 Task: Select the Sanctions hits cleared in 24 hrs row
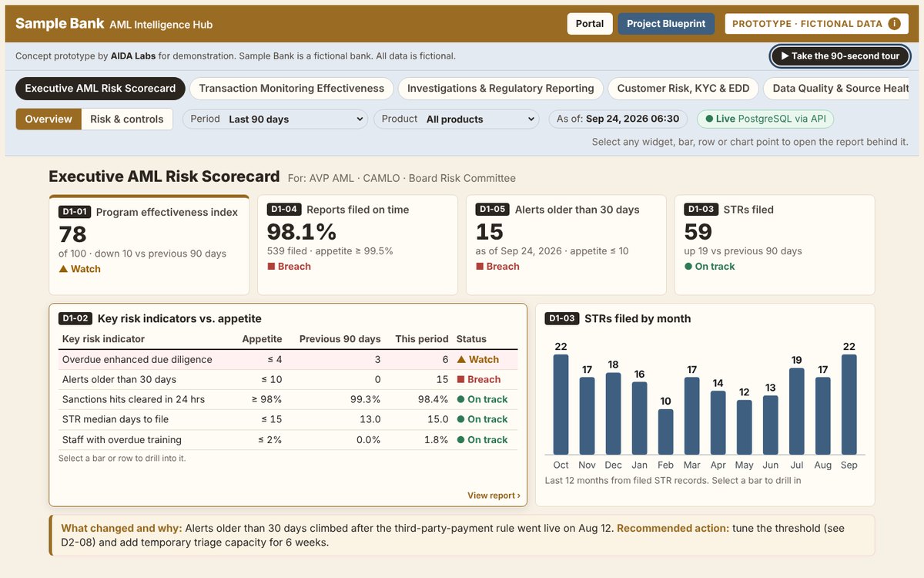click(x=288, y=400)
